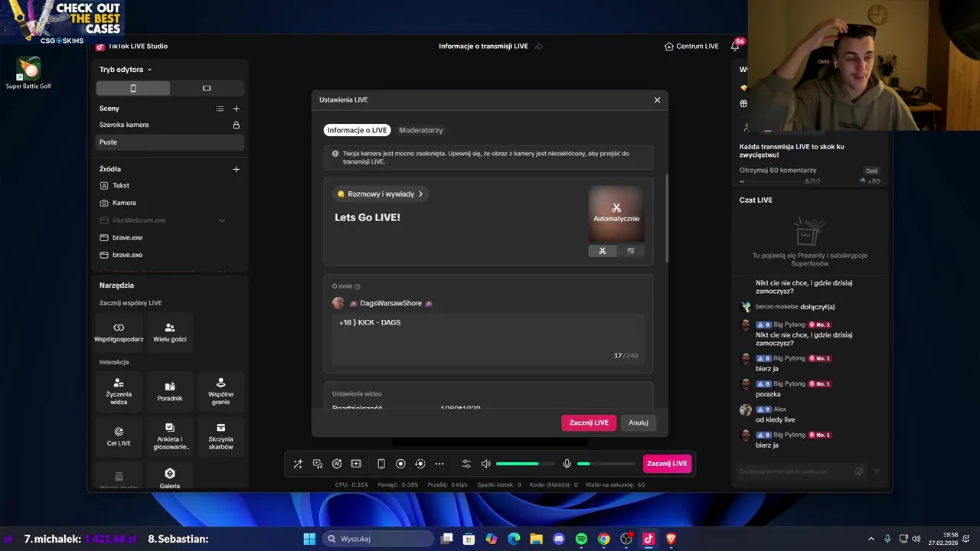Viewport: 980px width, 551px height.
Task: Open Discord from the taskbar
Action: pos(559,539)
